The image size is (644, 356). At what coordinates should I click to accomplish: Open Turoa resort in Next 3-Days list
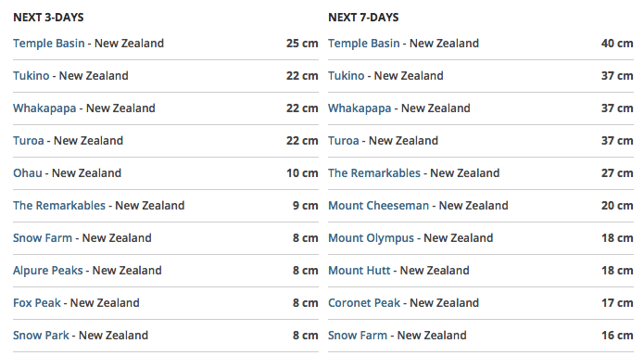29,141
